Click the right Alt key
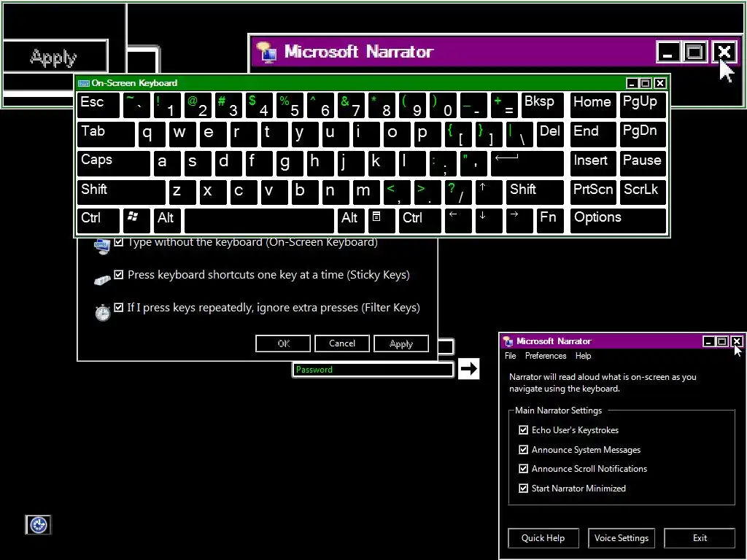This screenshot has width=747, height=560. click(351, 220)
